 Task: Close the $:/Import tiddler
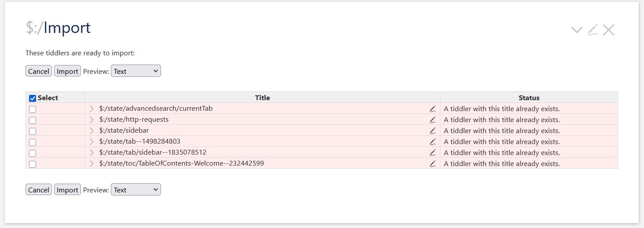(608, 30)
